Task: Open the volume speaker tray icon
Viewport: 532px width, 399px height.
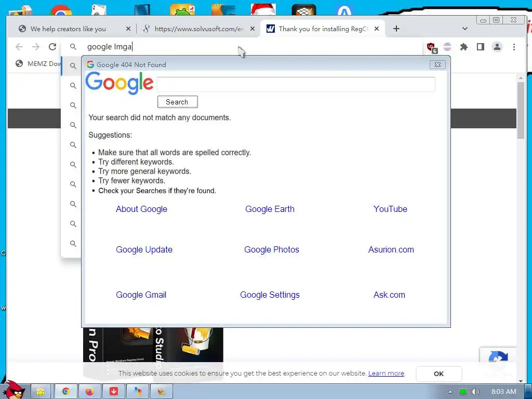Action: pos(475,392)
